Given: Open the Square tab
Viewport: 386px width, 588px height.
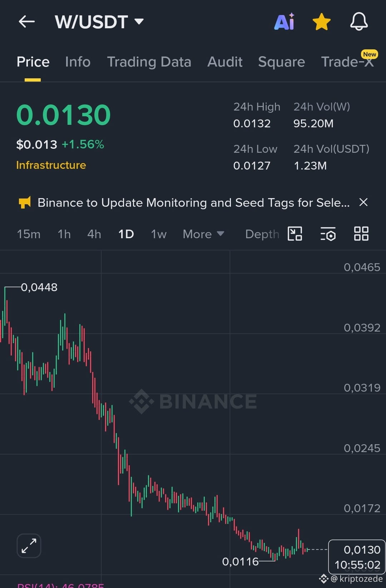Looking at the screenshot, I should 281,62.
